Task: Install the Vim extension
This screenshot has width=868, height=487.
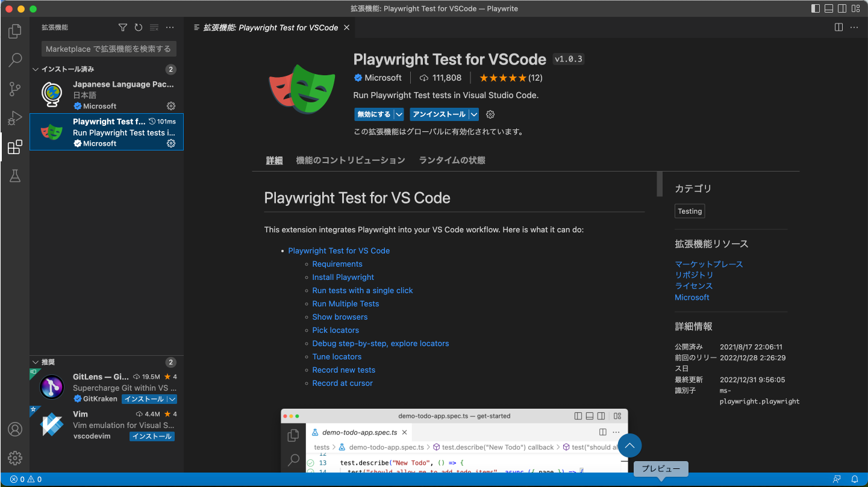Action: click(x=152, y=436)
